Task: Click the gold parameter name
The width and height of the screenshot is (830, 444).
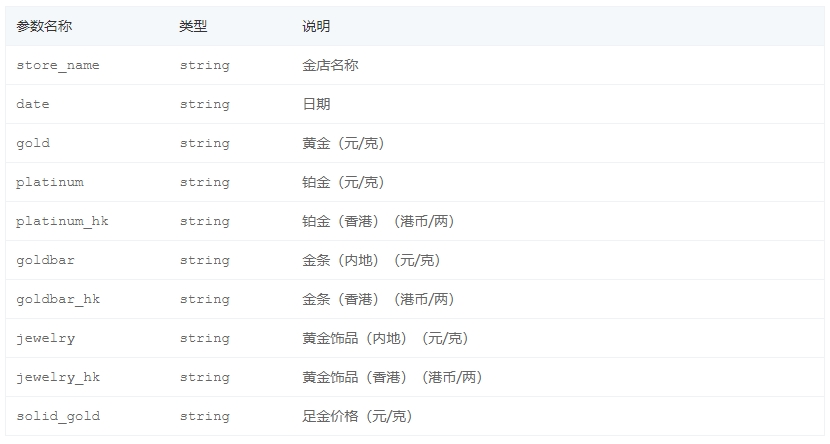Action: click(x=33, y=143)
